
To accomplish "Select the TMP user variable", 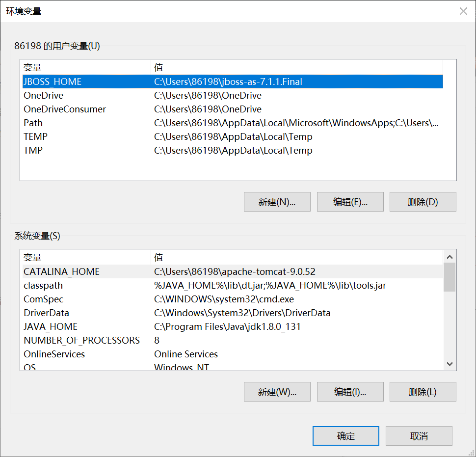I will (x=233, y=150).
